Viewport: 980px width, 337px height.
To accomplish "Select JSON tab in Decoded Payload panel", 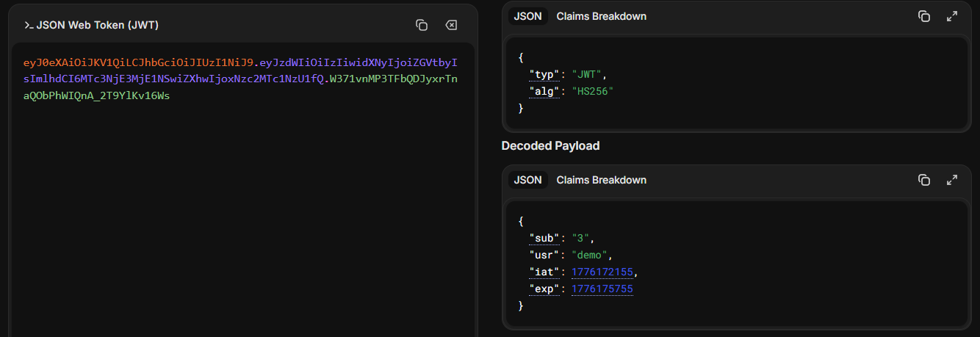I will click(527, 180).
